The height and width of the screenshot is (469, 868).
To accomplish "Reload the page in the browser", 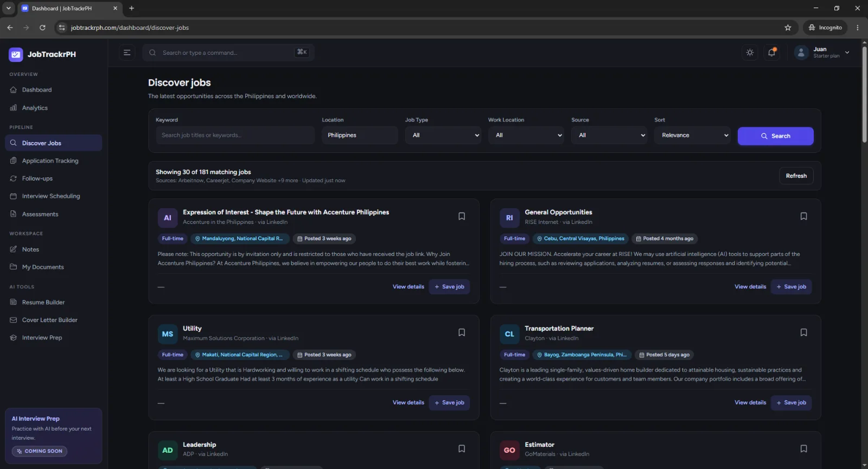I will [x=42, y=28].
